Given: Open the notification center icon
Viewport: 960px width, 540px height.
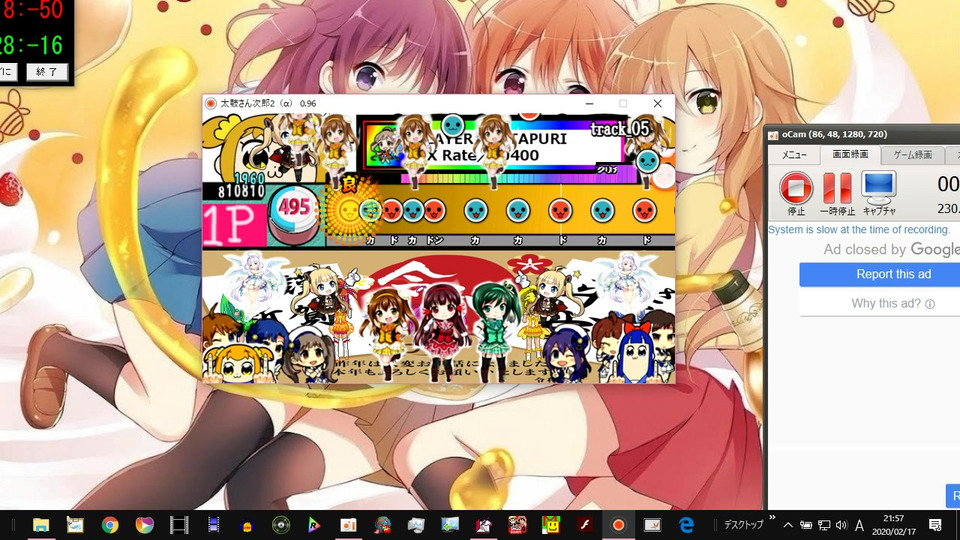Looking at the screenshot, I should point(935,525).
